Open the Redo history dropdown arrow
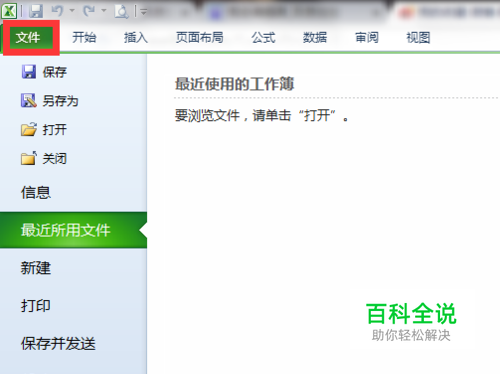The image size is (500, 374). 104,11
